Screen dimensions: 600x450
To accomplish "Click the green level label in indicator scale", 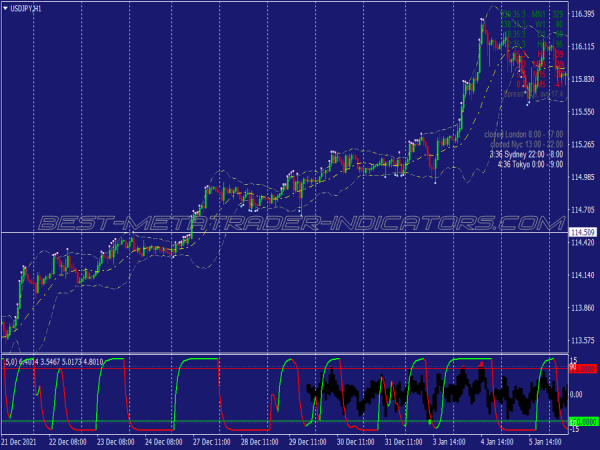I will click(x=581, y=422).
